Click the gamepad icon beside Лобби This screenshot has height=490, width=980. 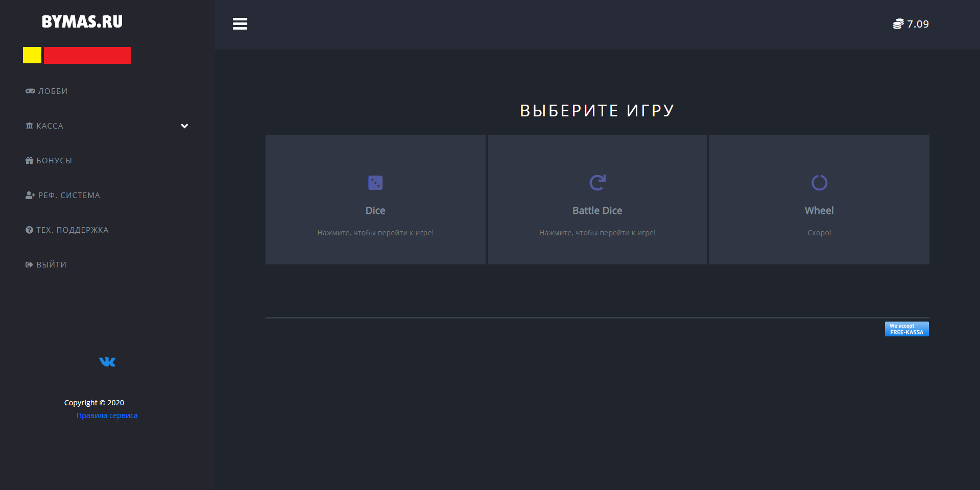(x=30, y=91)
